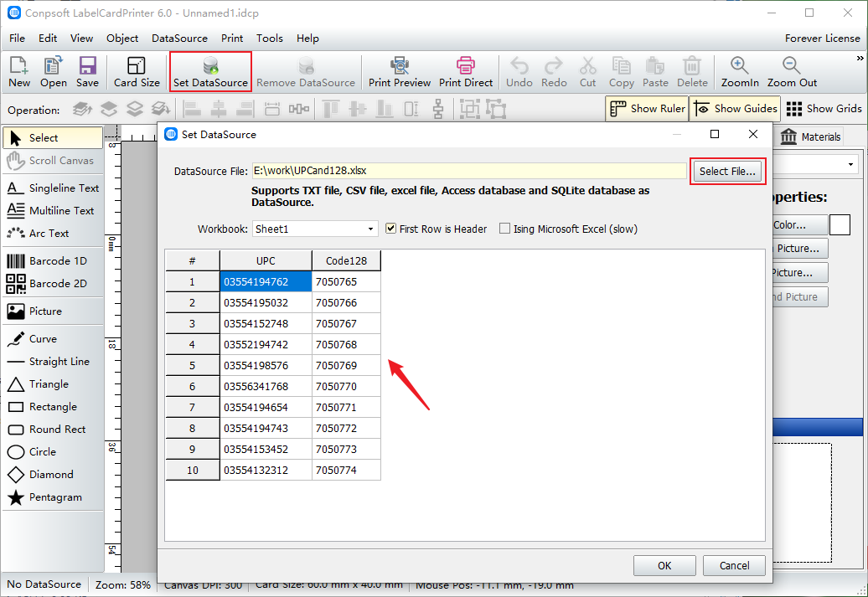Open the Card Size settings

click(137, 72)
